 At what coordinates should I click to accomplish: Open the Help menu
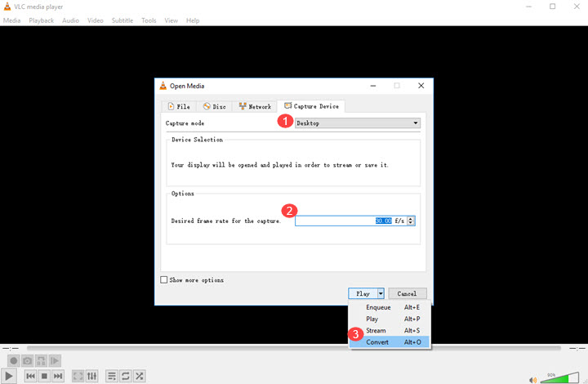tap(193, 20)
